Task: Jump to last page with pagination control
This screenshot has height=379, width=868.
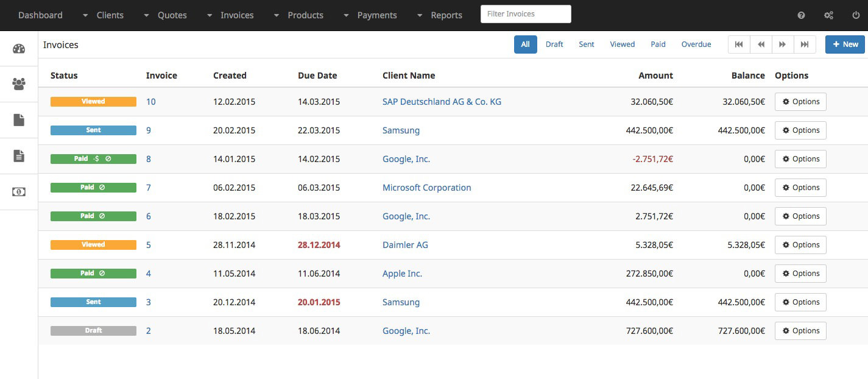Action: pos(805,44)
